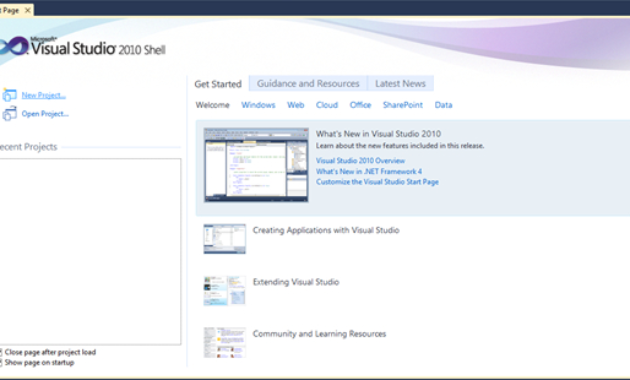Image resolution: width=630 pixels, height=380 pixels.
Task: Click What's New in Visual Studio 2010 heading
Action: (x=378, y=134)
